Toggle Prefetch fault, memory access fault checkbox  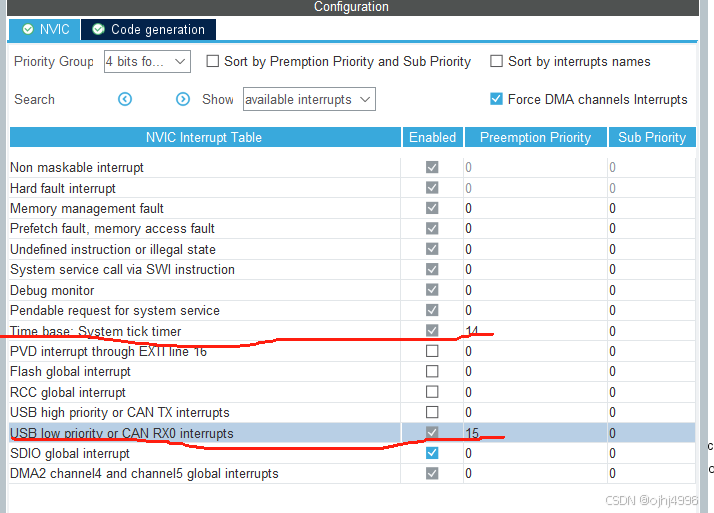point(432,228)
